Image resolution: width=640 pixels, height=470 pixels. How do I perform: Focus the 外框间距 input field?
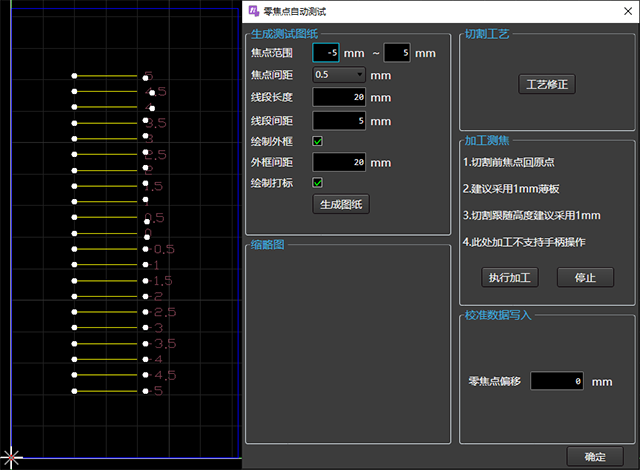[340, 162]
